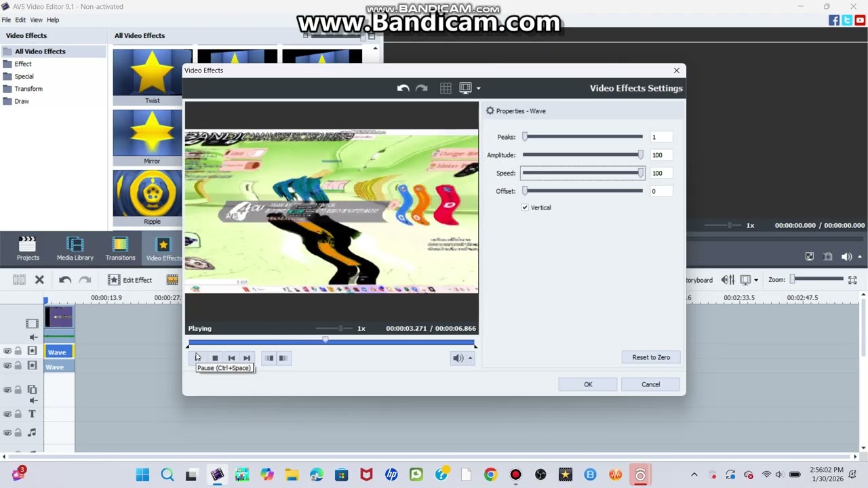
Task: Undo in the main timeline toolbar
Action: point(65,280)
